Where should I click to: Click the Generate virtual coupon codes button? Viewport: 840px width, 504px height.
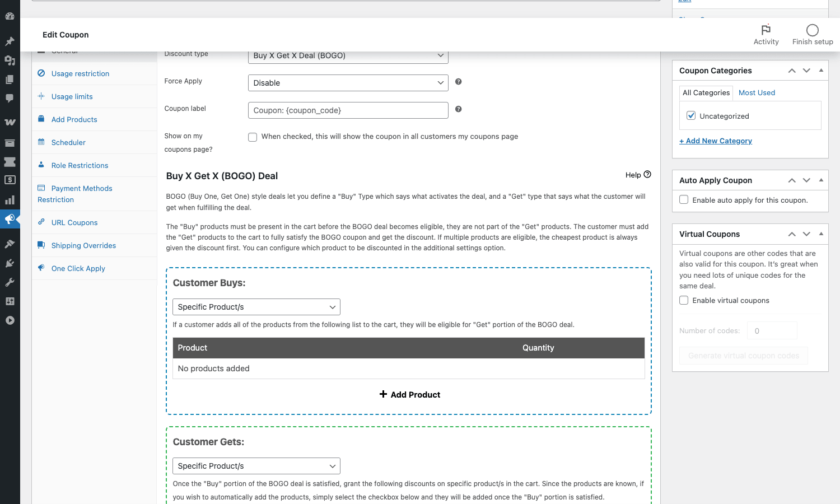tap(744, 356)
